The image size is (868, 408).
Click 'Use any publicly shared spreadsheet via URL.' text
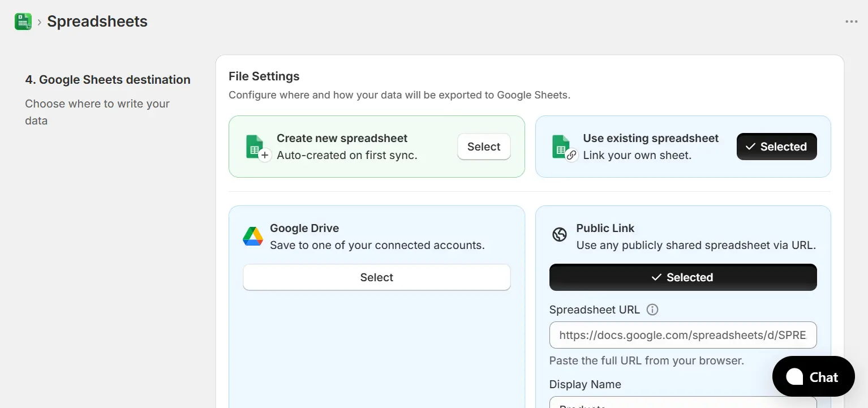[x=696, y=245]
